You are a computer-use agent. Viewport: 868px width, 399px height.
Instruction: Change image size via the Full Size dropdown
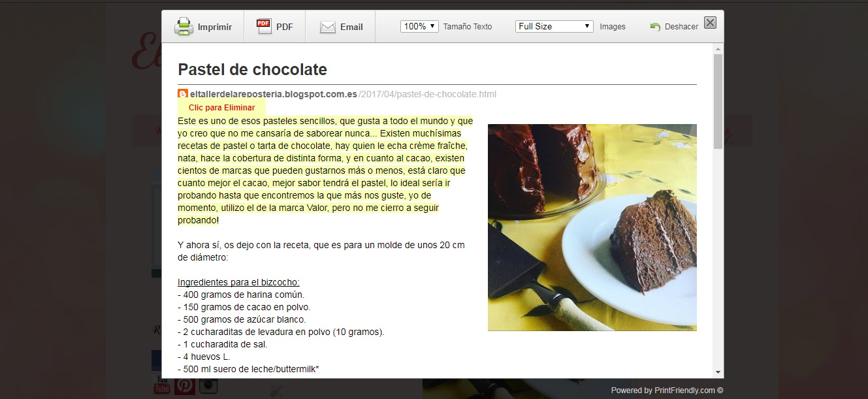pos(553,25)
